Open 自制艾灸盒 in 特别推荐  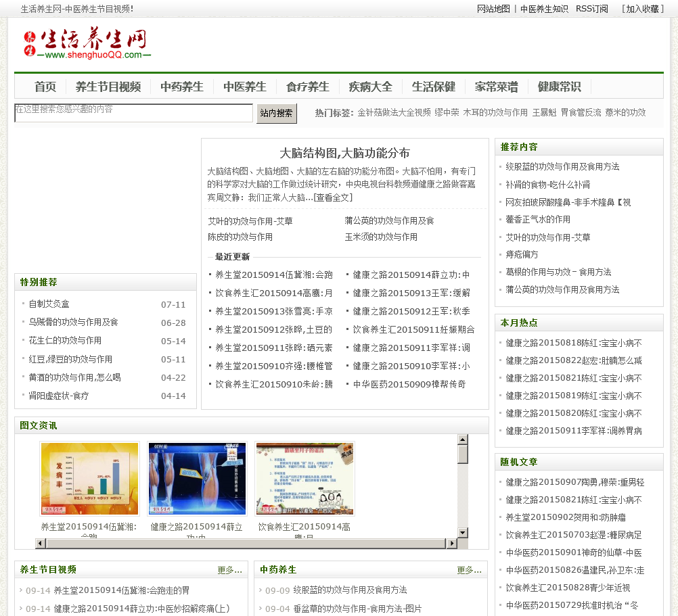point(49,304)
